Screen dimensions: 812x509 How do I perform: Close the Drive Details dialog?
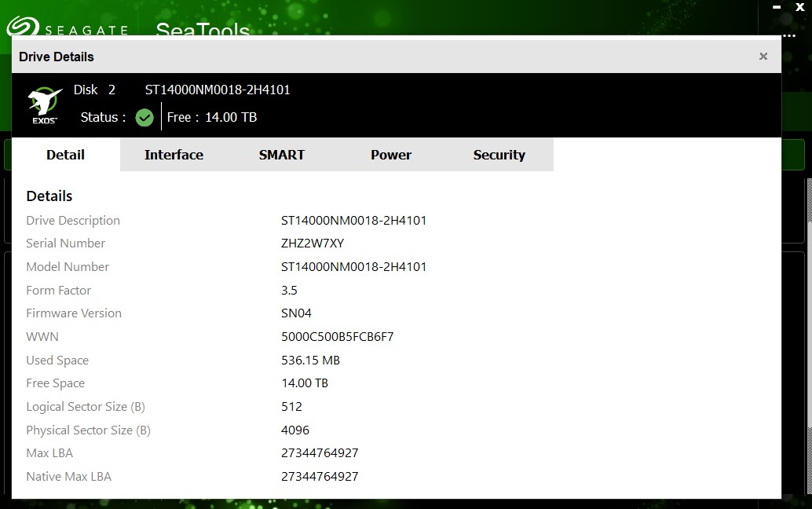point(763,57)
